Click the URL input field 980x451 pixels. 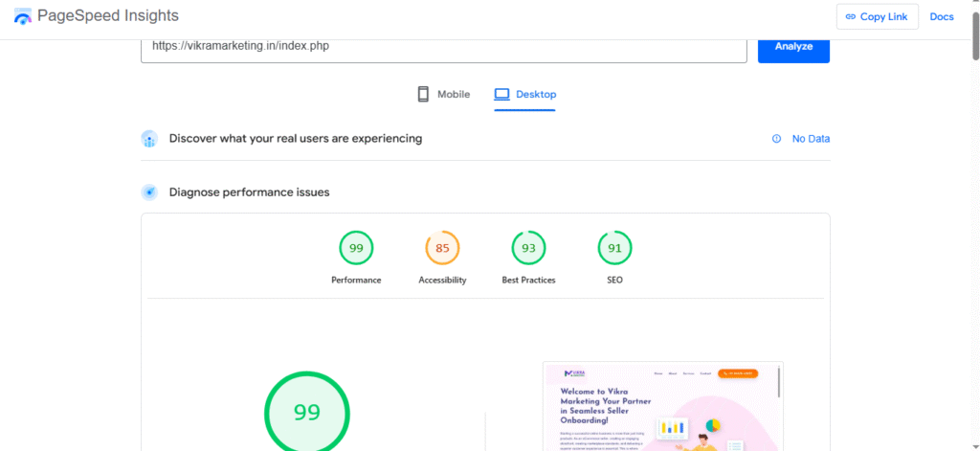coord(443,47)
